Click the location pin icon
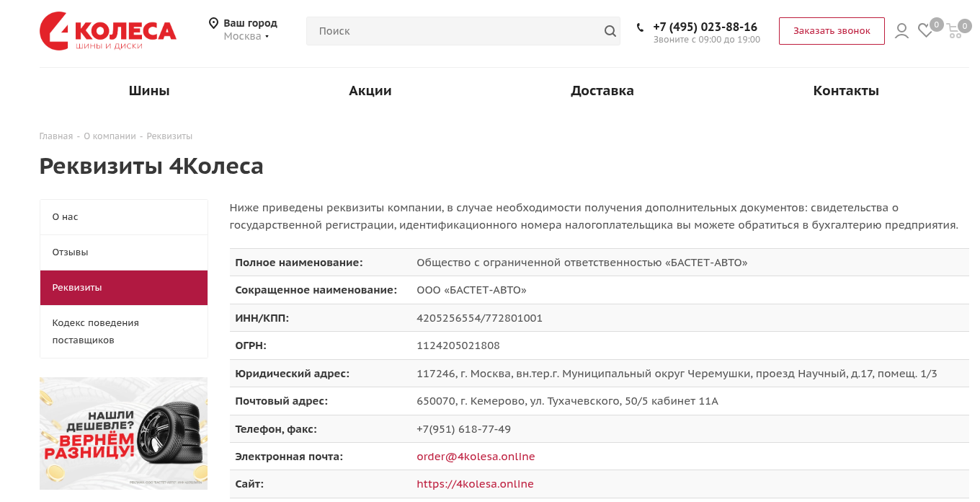The image size is (980, 502). 213,23
